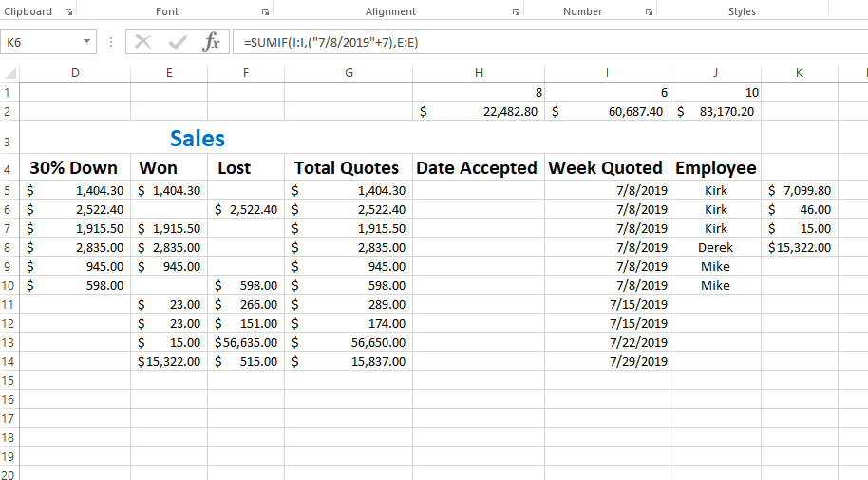Select Total Quotes cell 56,650.00
Image resolution: width=868 pixels, height=480 pixels.
coord(349,342)
